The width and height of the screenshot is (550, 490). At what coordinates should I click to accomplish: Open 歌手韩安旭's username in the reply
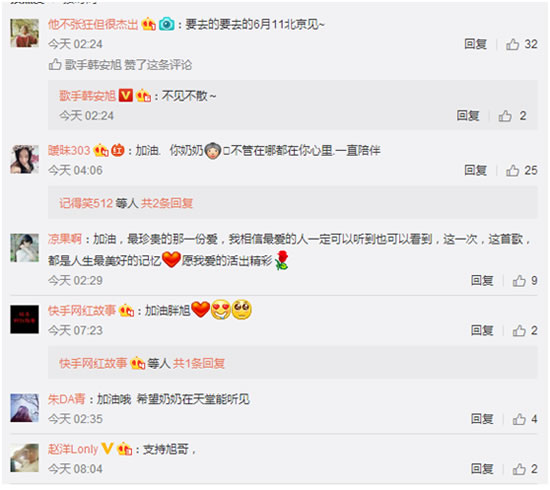[x=87, y=95]
